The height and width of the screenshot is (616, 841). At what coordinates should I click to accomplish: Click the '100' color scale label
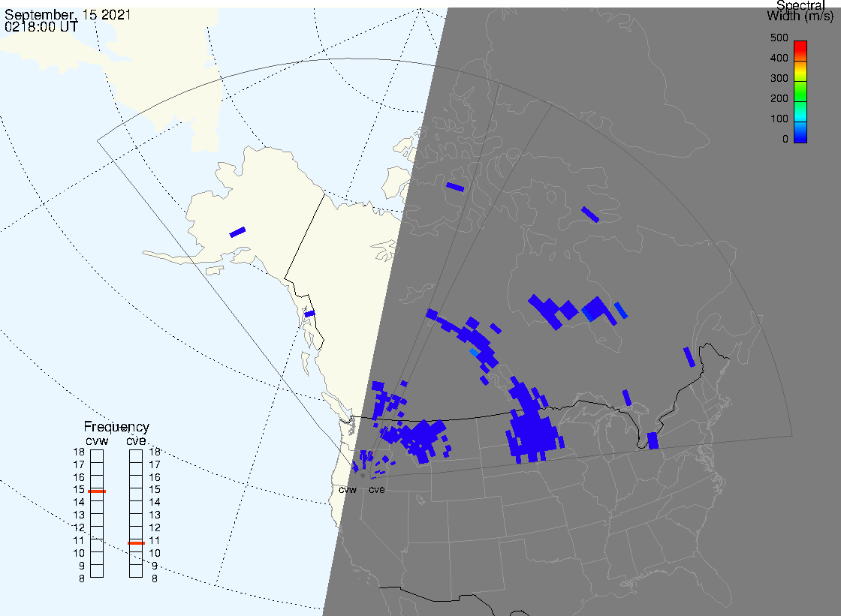point(779,119)
